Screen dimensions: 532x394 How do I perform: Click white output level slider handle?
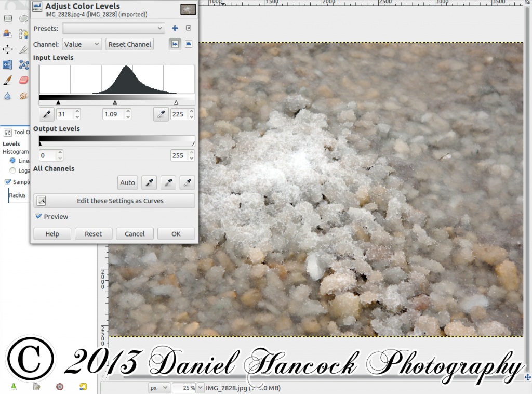pyautogui.click(x=193, y=144)
